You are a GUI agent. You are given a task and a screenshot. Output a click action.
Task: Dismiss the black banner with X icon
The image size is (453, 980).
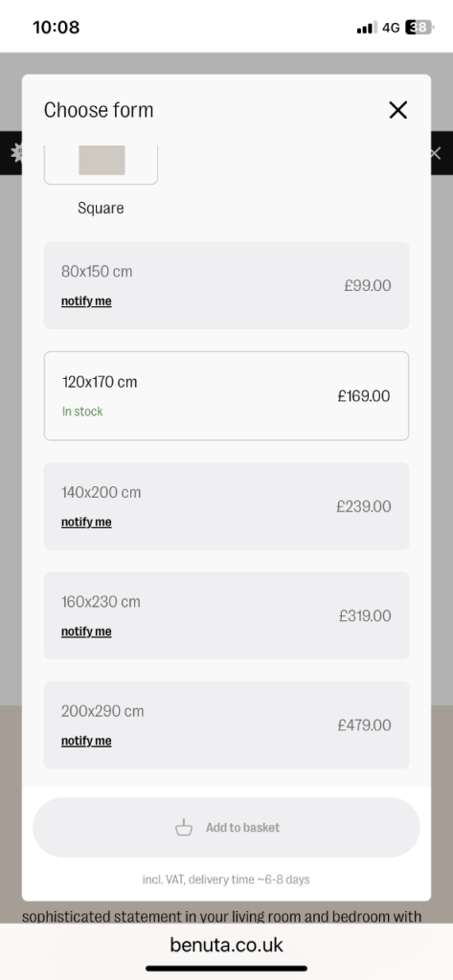click(x=436, y=153)
